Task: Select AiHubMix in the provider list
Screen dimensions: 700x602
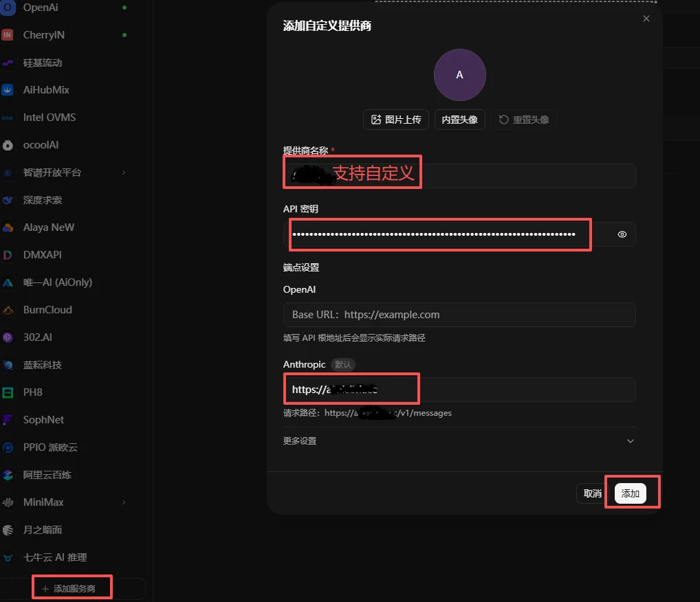Action: click(x=46, y=90)
